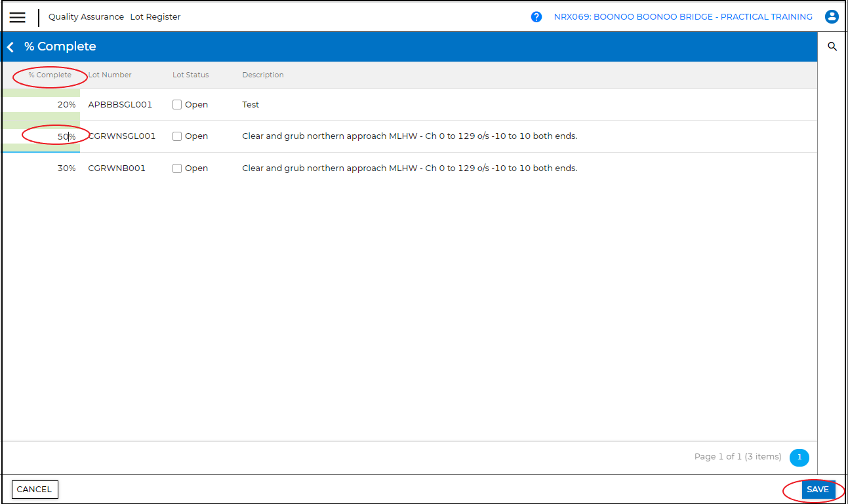Go back using the left chevron arrow
This screenshot has width=848, height=504.
click(x=10, y=47)
